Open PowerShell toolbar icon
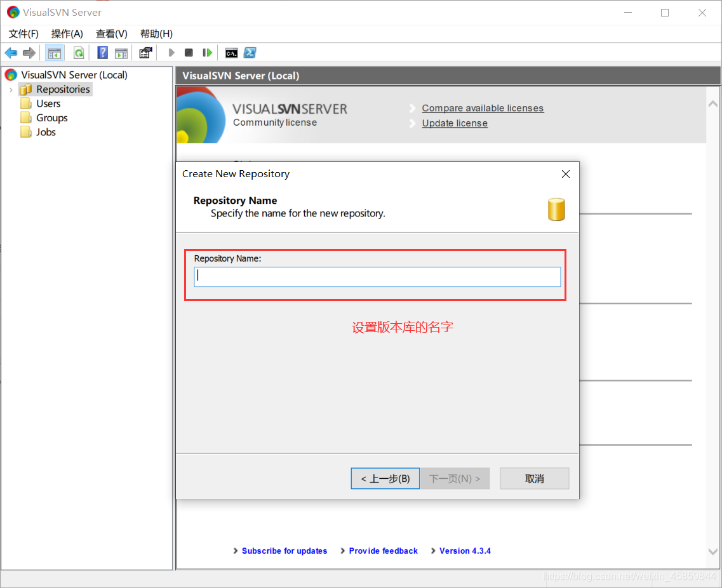 pyautogui.click(x=250, y=53)
